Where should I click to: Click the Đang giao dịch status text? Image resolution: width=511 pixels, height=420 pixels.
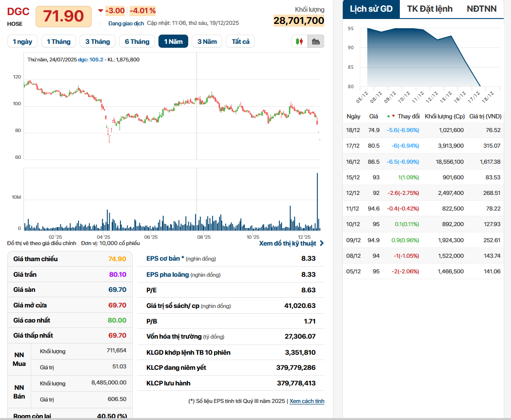click(x=126, y=23)
